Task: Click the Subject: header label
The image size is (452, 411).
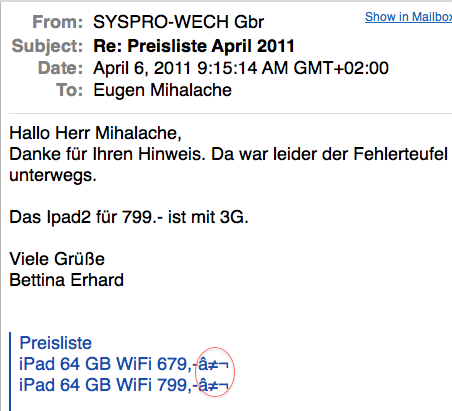Action: (47, 46)
